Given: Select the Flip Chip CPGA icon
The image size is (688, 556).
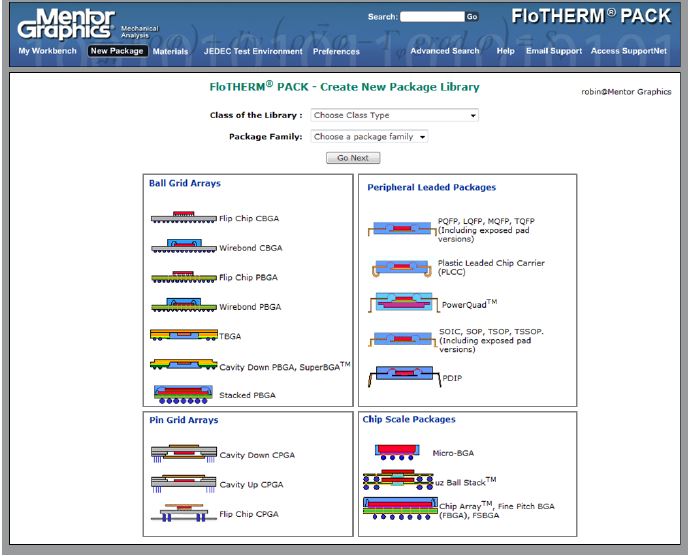Looking at the screenshot, I should point(183,513).
